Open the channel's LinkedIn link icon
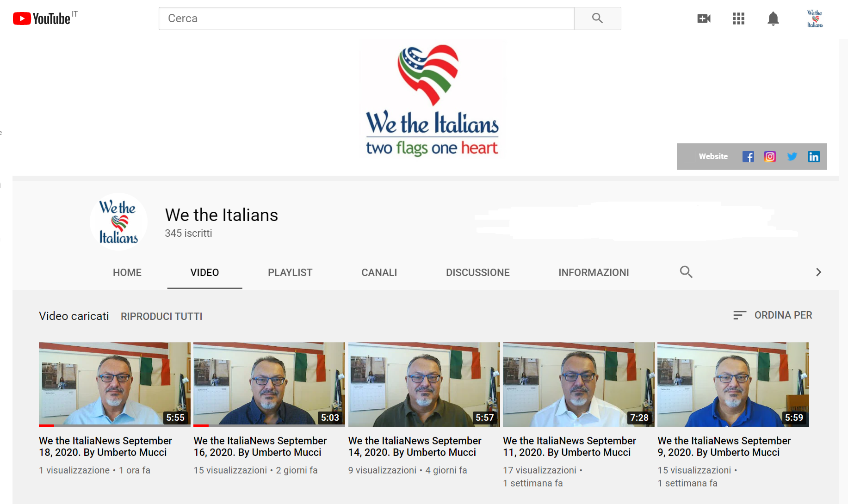Screen dimensions: 848x504 (x=814, y=157)
